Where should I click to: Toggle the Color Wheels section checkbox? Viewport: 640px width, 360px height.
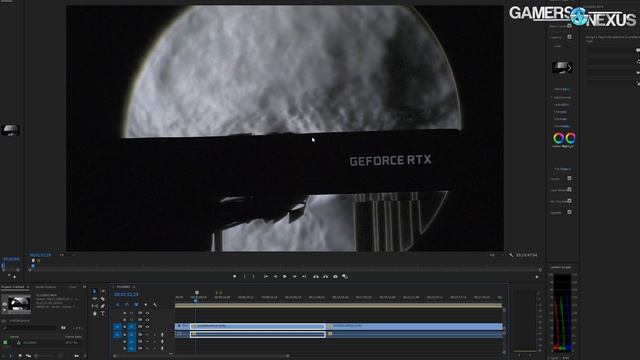pos(569,190)
